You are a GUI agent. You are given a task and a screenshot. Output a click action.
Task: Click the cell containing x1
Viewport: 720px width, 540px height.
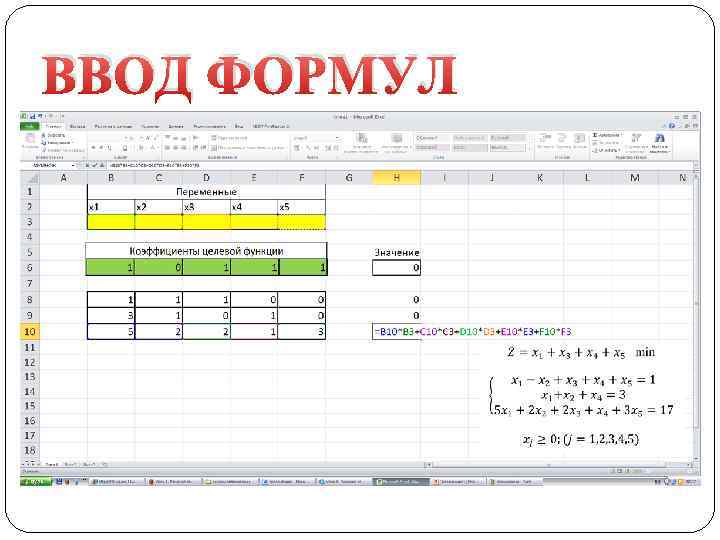(x=111, y=207)
